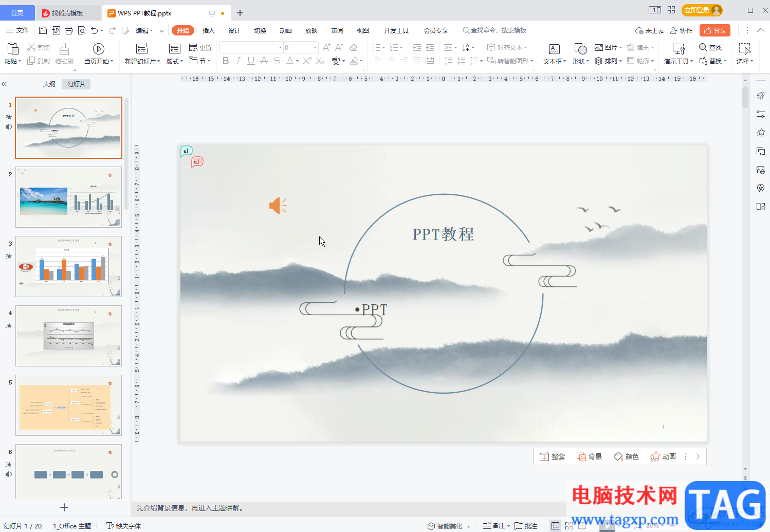This screenshot has height=532, width=770.
Task: Click the Format Painter brush icon
Action: click(x=64, y=49)
